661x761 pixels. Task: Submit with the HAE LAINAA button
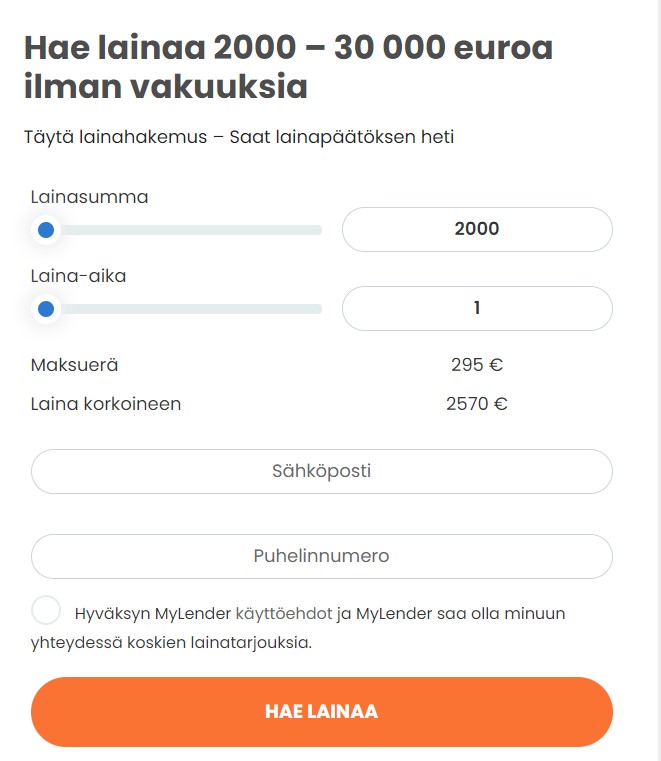pyautogui.click(x=322, y=711)
